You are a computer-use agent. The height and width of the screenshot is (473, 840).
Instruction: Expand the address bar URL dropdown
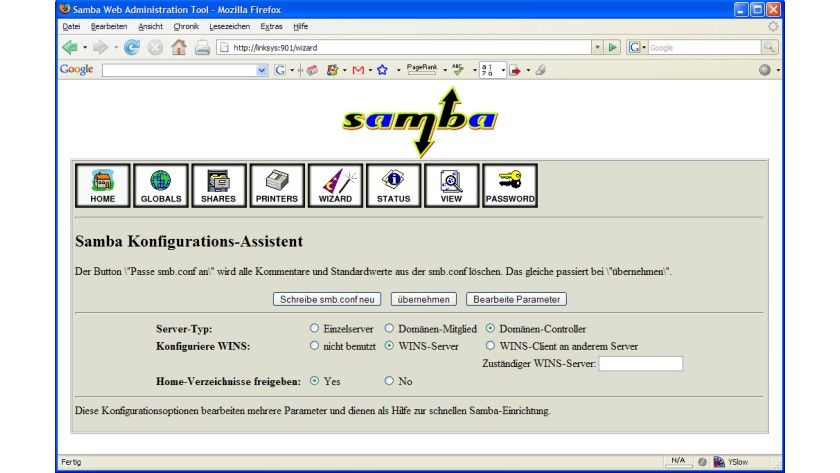[x=597, y=48]
